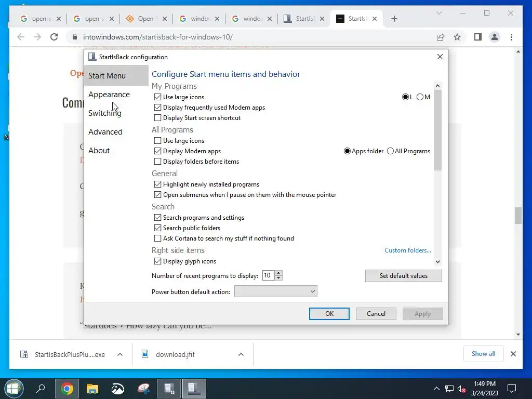
Task: Show hidden system tray icons
Action: coord(436,389)
